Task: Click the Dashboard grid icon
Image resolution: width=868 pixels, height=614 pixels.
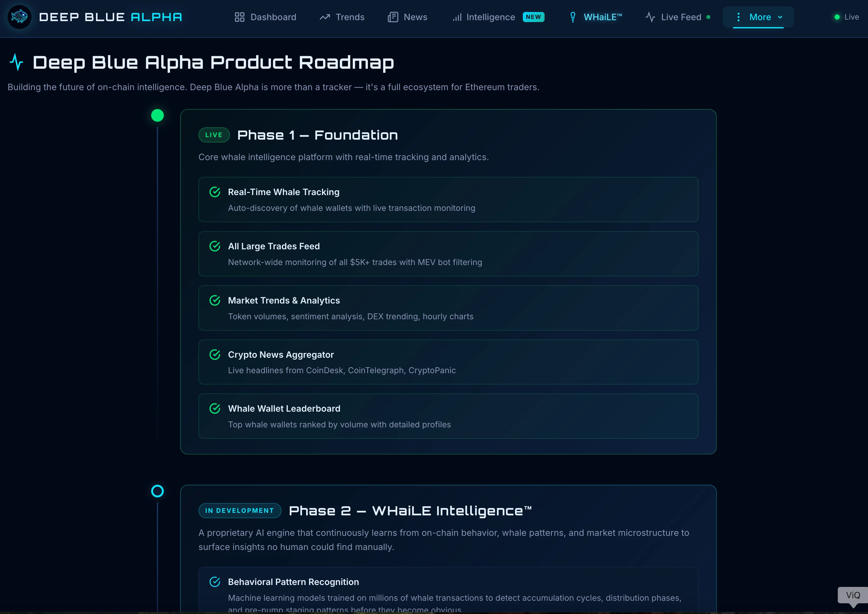Action: (239, 17)
